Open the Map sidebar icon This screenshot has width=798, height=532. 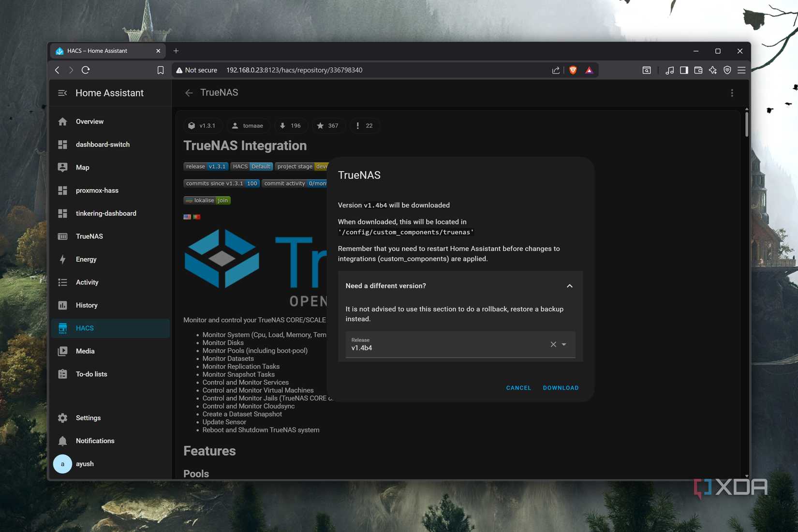click(62, 167)
